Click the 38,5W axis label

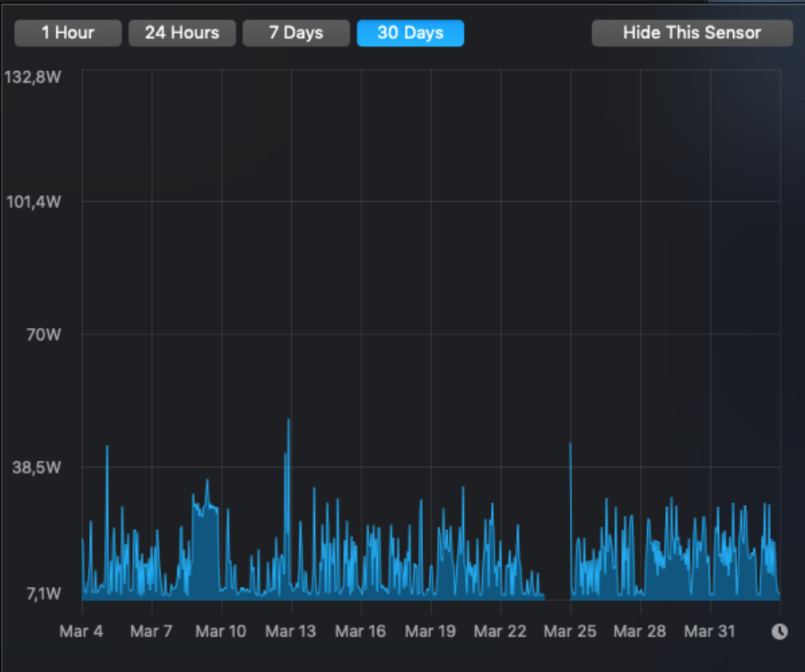[x=37, y=467]
